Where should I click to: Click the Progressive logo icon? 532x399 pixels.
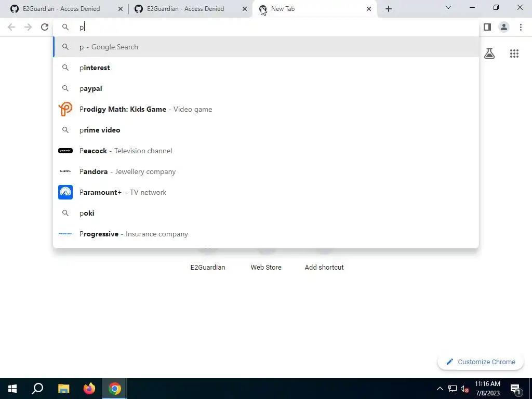tap(65, 233)
